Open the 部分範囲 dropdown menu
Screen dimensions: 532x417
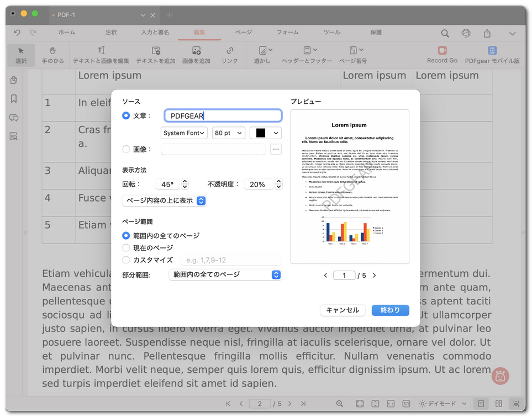(225, 275)
